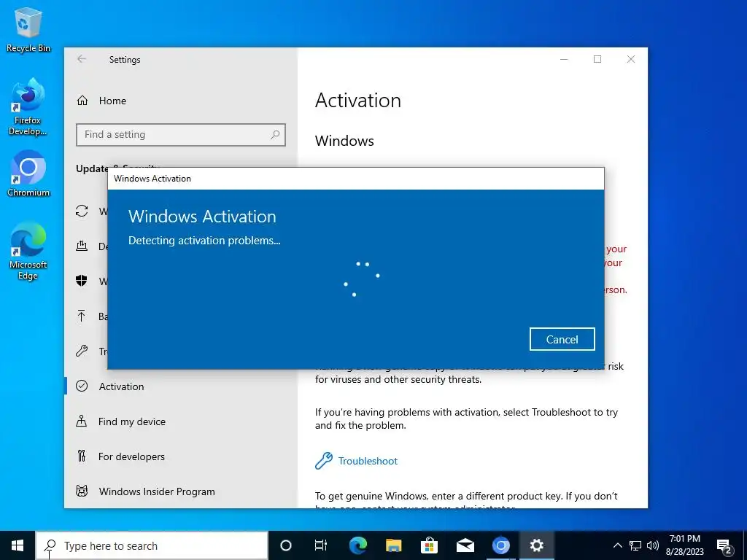
Task: Open the Windows Start menu
Action: pos(18,545)
